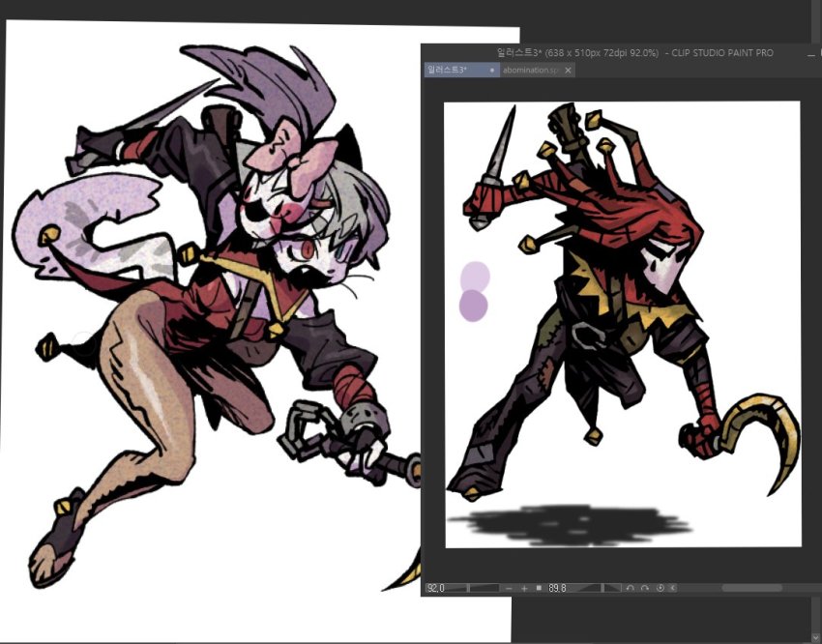Image resolution: width=822 pixels, height=644 pixels.
Task: Click the decrease triangle on zoom slider
Action: tap(455, 587)
